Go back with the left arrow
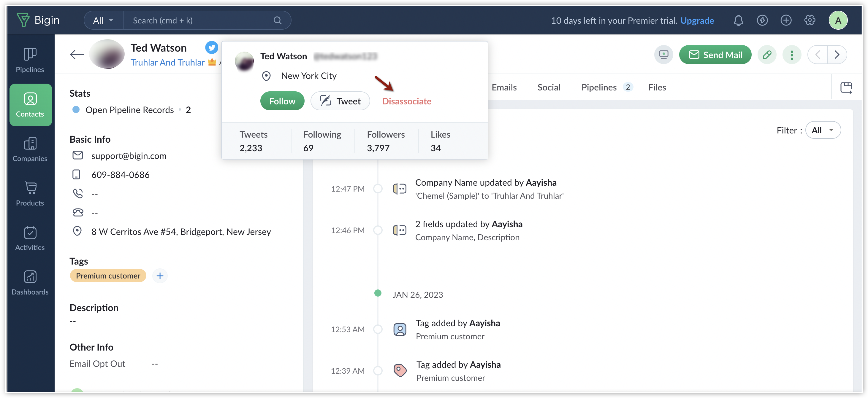Image resolution: width=868 pixels, height=398 pixels. point(77,55)
